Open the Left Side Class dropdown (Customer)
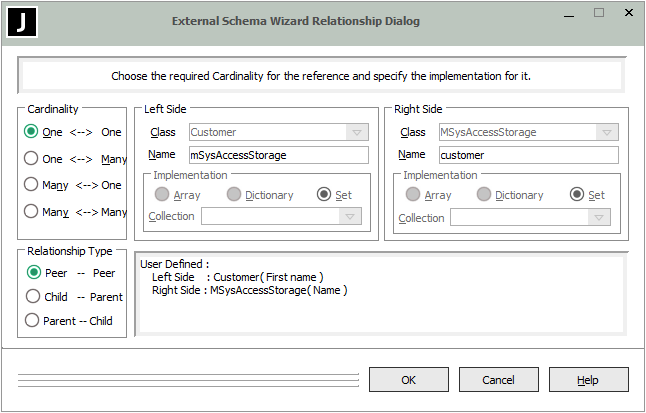This screenshot has width=646, height=413. tap(357, 132)
